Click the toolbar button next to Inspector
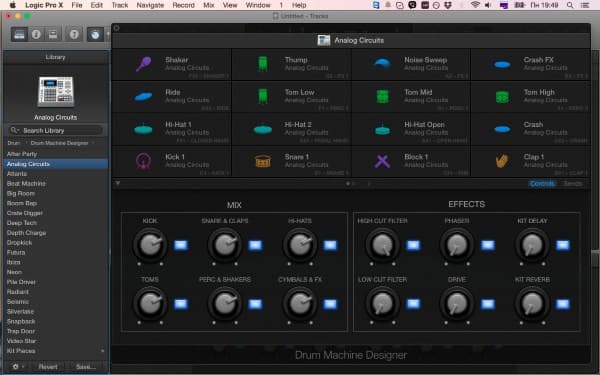Image resolution: width=600 pixels, height=375 pixels. pyautogui.click(x=53, y=34)
